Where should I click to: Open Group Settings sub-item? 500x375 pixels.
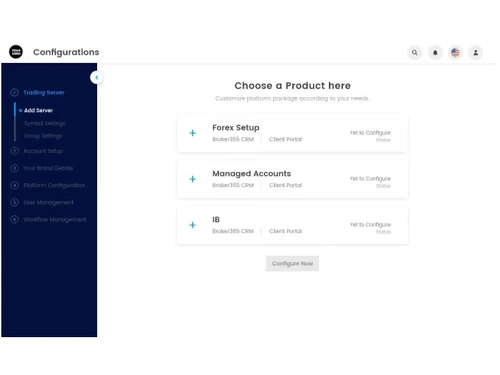coord(43,136)
